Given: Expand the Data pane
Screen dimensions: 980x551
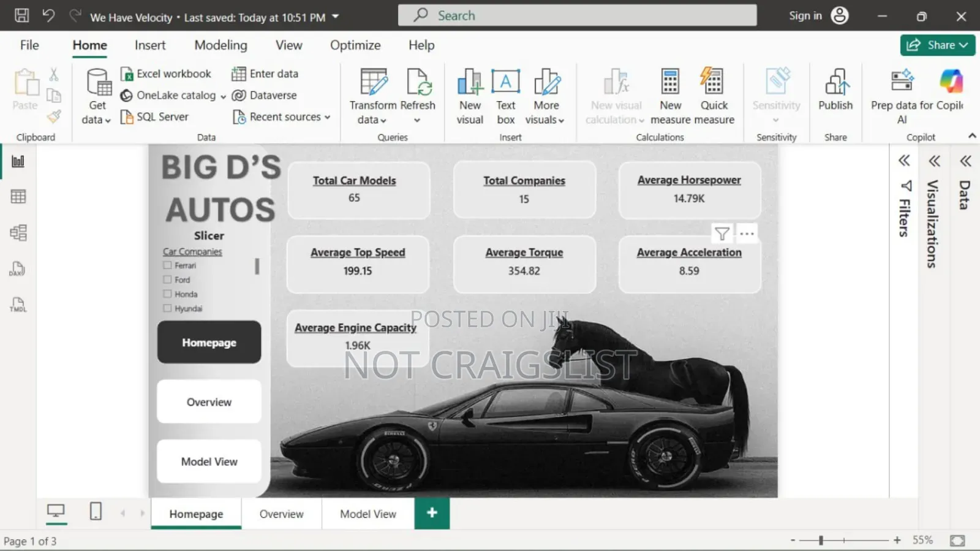Looking at the screenshot, I should [x=966, y=161].
